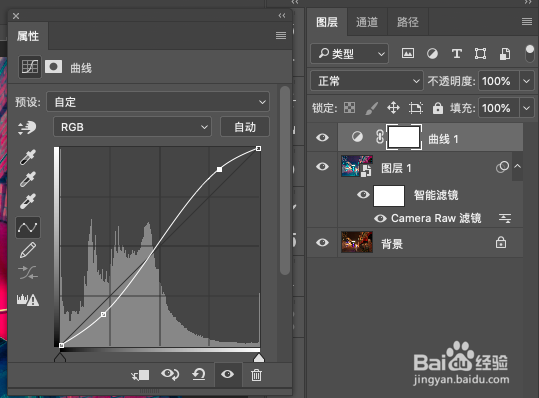Reset curves to adjustment defaults
The image size is (539, 398).
pos(199,374)
